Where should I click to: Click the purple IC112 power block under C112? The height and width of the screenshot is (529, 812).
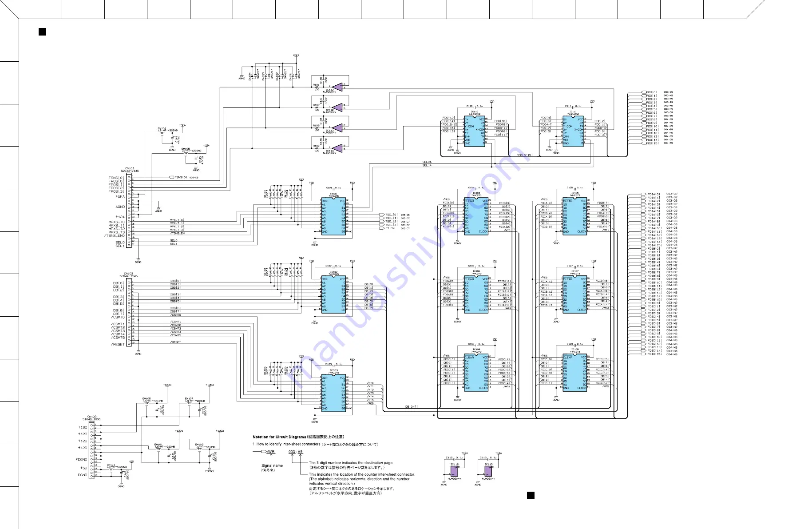[x=454, y=471]
